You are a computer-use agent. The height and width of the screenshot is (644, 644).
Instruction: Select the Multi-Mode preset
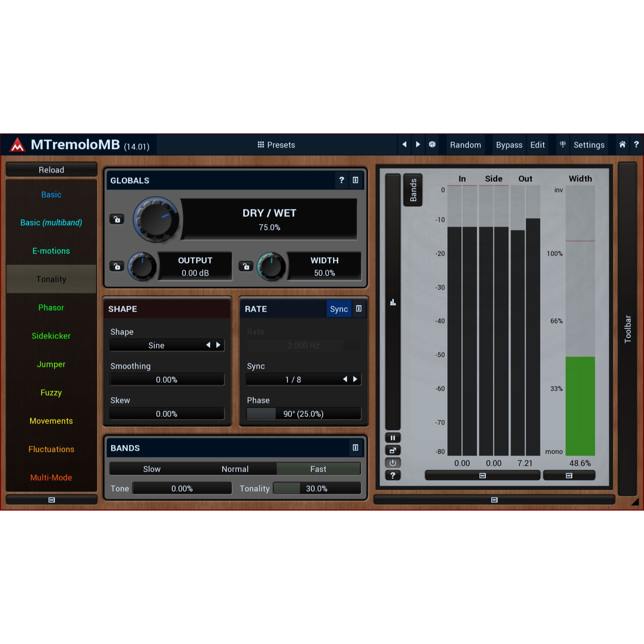tap(51, 478)
